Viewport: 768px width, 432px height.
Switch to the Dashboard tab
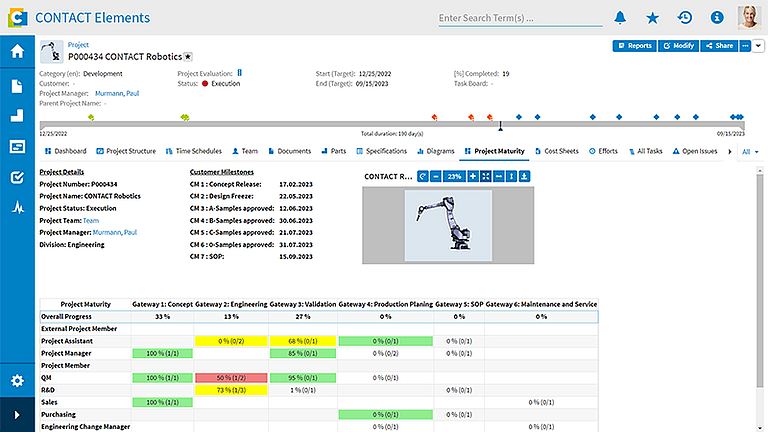pos(66,151)
